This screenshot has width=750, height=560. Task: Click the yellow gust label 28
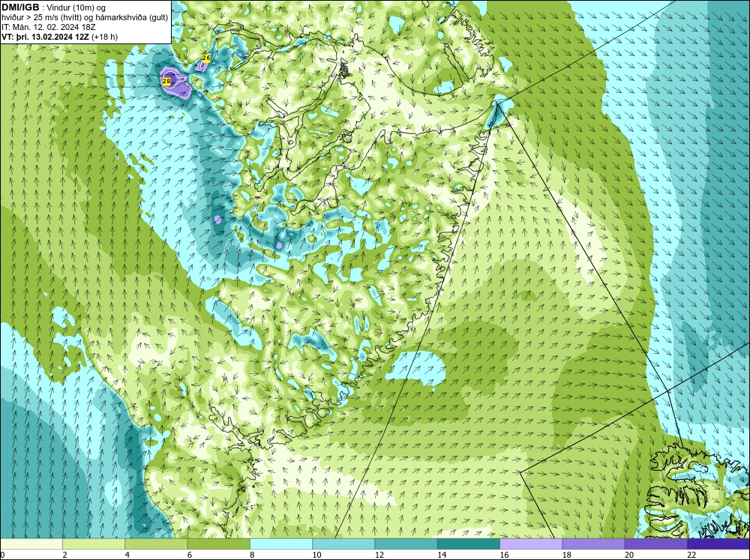(x=166, y=81)
